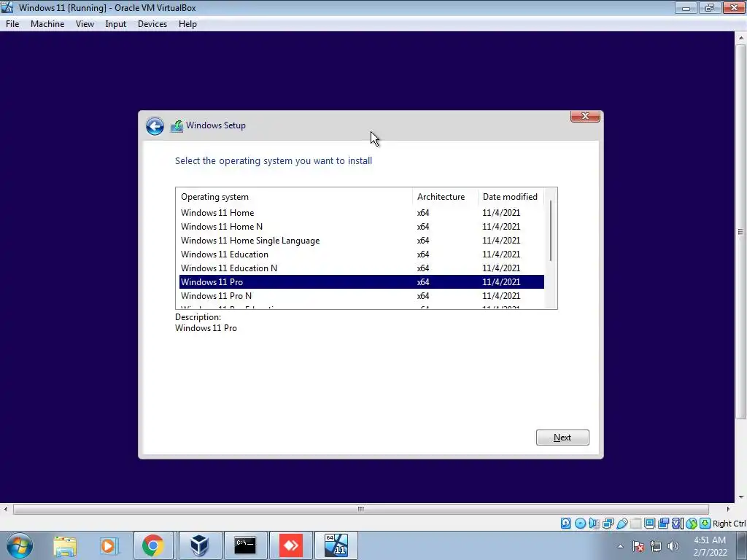This screenshot has width=747, height=560.
Task: Open the Input menu
Action: tap(116, 24)
